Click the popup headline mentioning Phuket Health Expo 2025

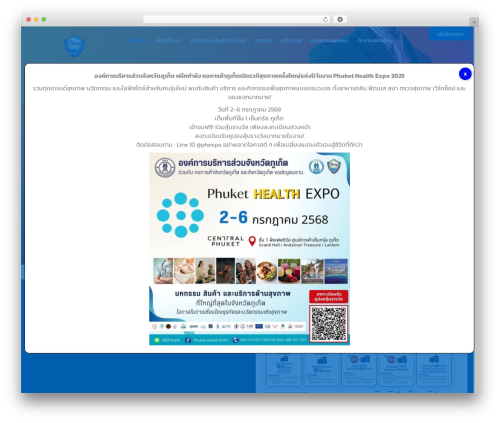click(x=249, y=76)
